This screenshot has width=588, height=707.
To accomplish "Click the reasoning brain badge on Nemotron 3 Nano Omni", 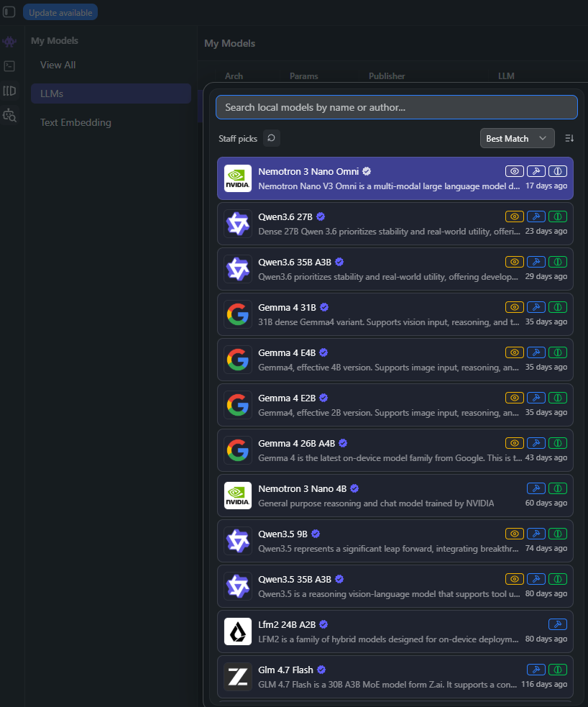I will click(x=558, y=171).
